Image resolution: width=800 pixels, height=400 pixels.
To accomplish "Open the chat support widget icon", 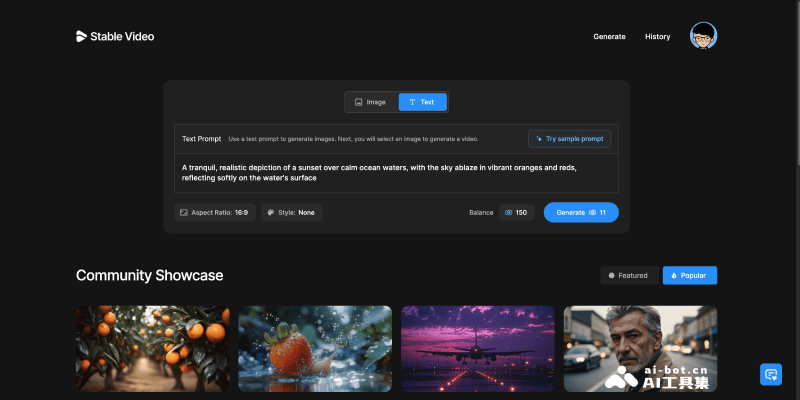I will click(x=770, y=374).
